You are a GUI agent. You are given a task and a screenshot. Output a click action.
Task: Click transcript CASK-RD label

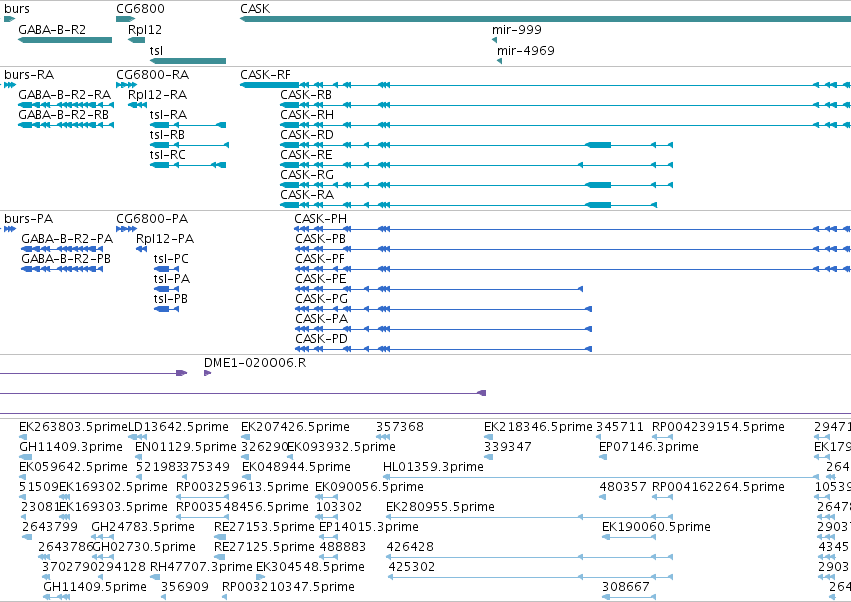point(307,135)
